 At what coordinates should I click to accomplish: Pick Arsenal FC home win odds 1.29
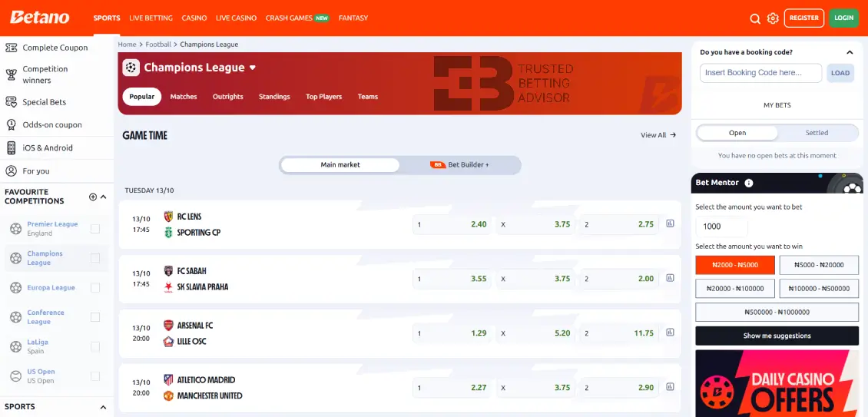(452, 333)
